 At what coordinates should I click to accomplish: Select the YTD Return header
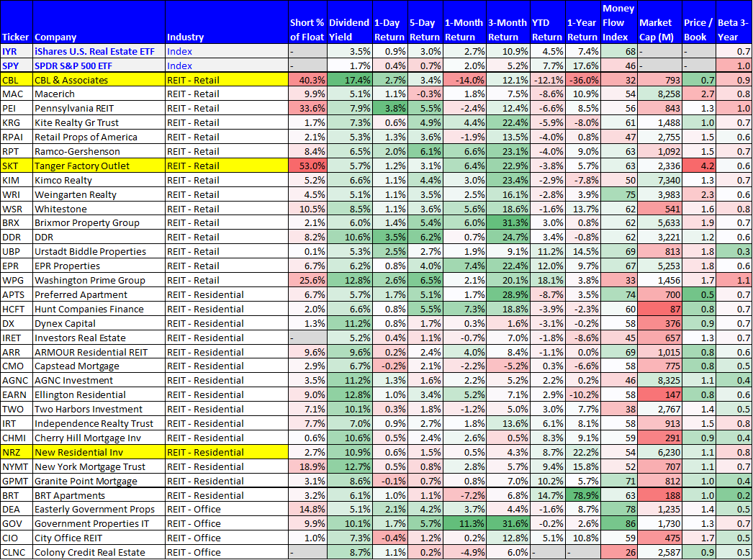(547, 22)
